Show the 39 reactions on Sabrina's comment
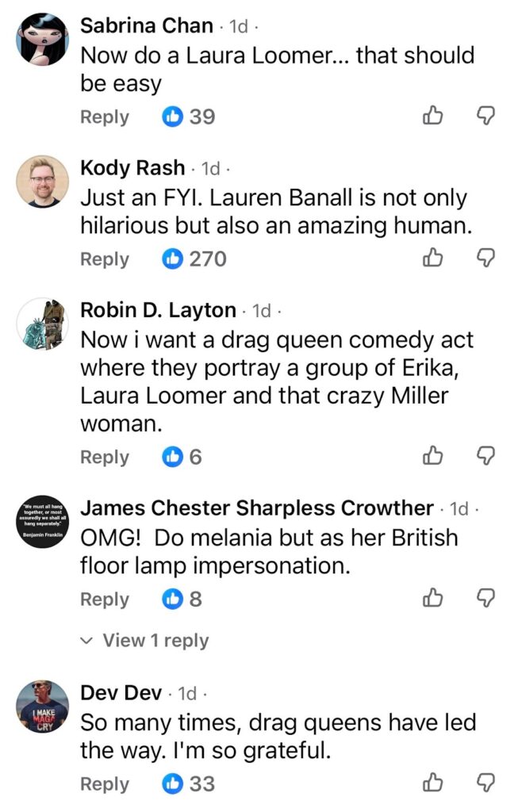518x812 pixels. click(189, 117)
